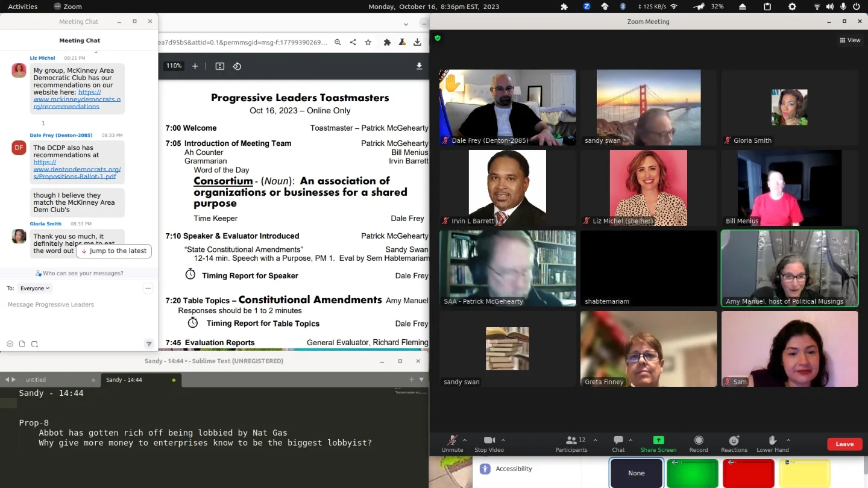Open browser extensions puzzle icon
868x488 pixels.
point(387,42)
